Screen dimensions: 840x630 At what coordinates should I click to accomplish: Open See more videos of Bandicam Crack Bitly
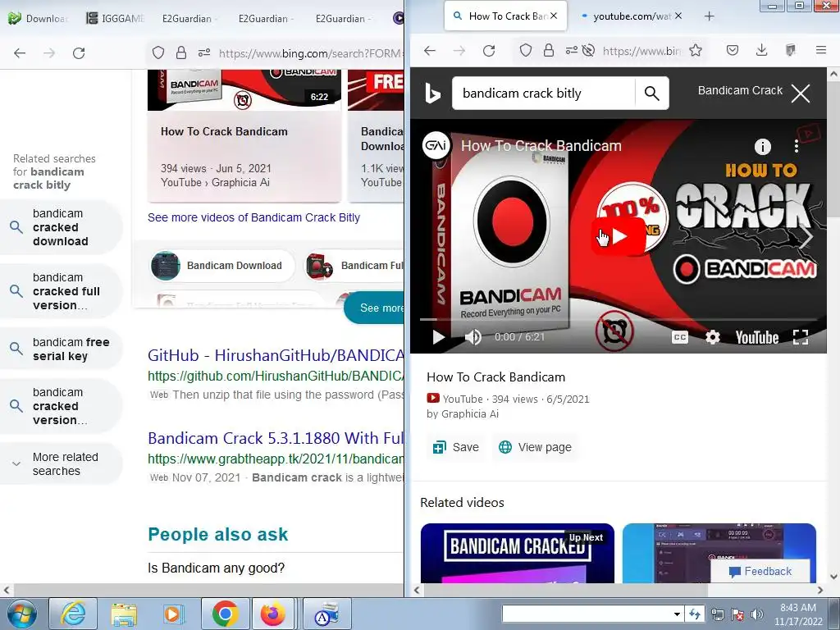coord(254,217)
